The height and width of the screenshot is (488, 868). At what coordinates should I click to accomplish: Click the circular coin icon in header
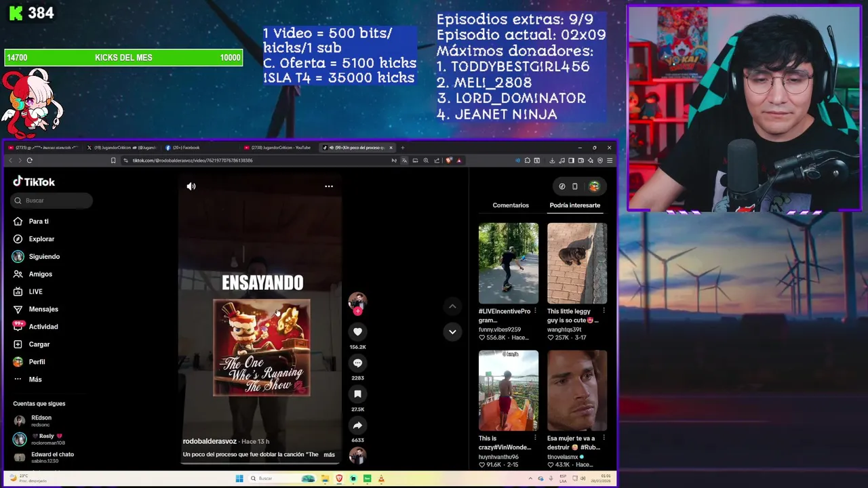coord(561,186)
